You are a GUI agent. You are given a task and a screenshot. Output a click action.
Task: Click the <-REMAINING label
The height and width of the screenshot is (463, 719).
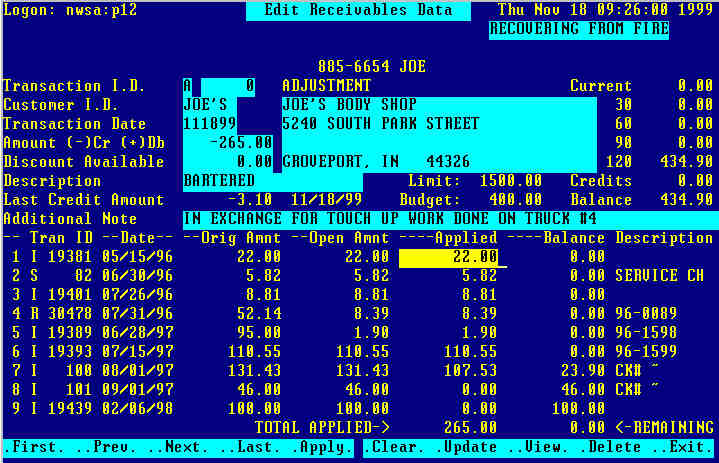point(664,428)
